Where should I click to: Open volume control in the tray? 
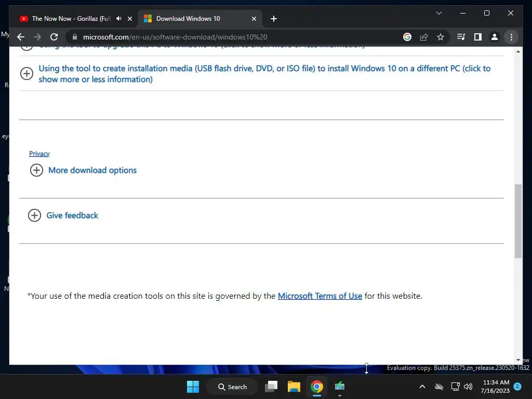pyautogui.click(x=468, y=387)
